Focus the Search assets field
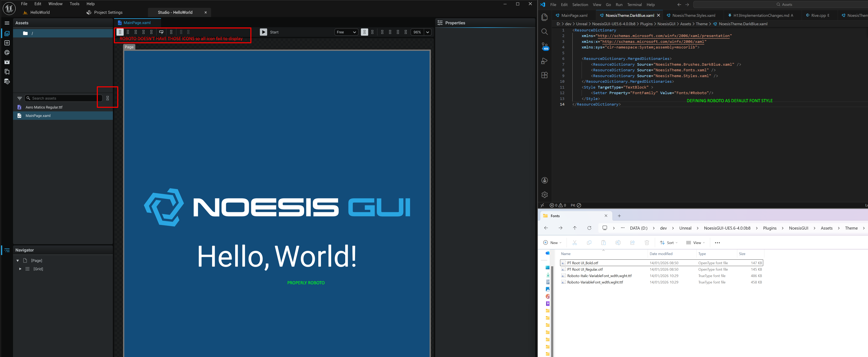 63,98
